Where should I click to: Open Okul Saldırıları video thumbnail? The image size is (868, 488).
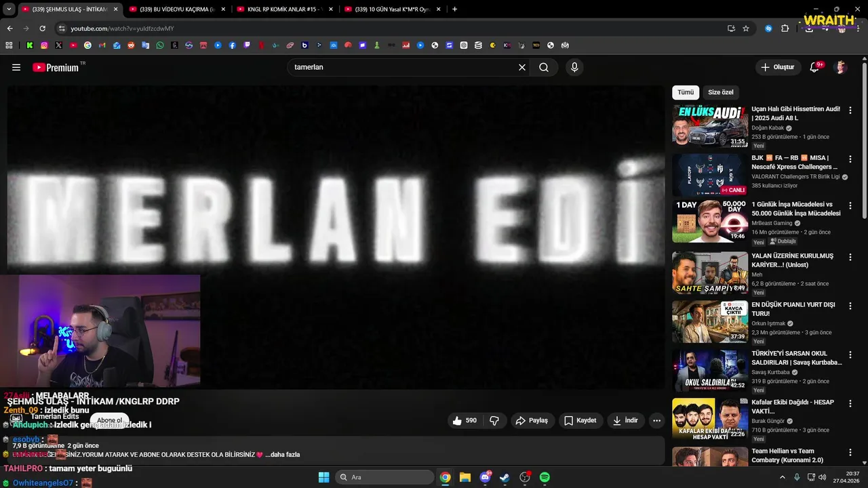coord(709,370)
